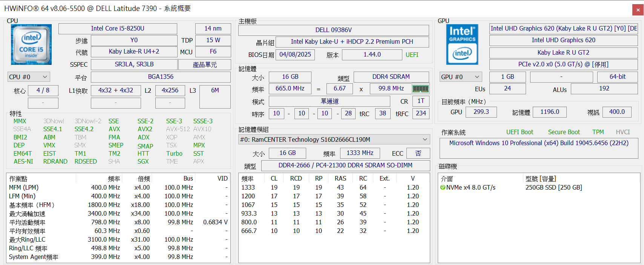The image size is (644, 265).
Task: Click the Intel Core i5-8250U name field
Action: coord(118,29)
